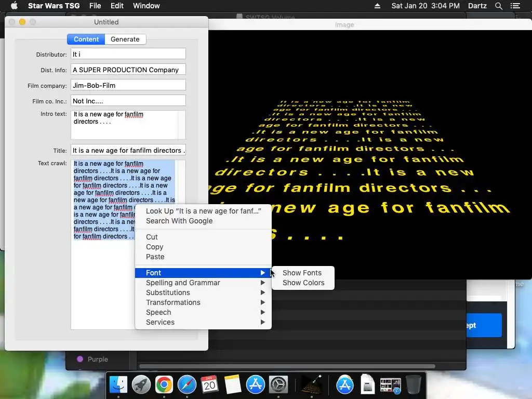Screen dimensions: 532x399
Task: Open Calendar icon showing Jan 20
Action: (210, 385)
